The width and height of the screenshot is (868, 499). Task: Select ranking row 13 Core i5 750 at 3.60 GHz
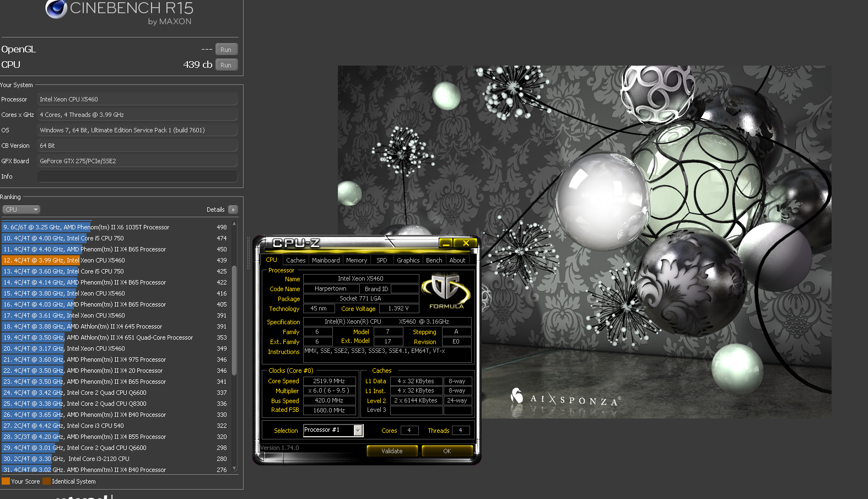(x=115, y=271)
